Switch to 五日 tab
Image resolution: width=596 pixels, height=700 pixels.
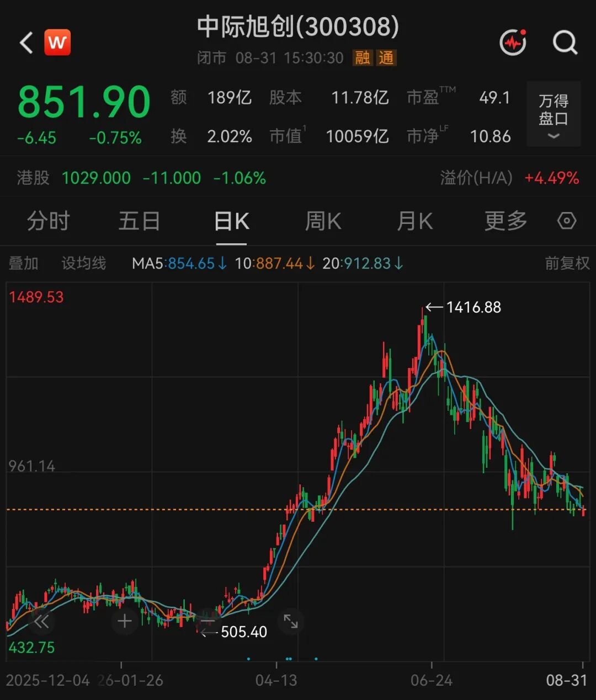pos(140,221)
